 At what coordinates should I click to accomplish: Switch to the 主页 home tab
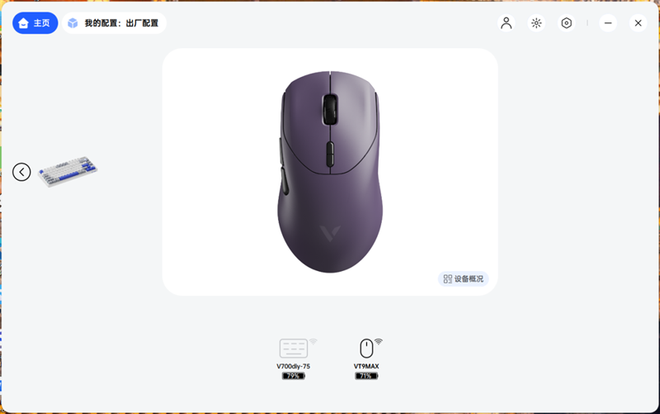pos(35,23)
